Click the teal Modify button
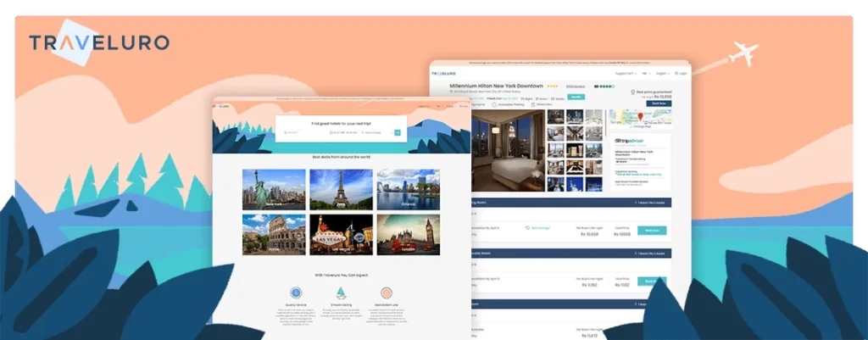Image resolution: width=868 pixels, height=340 pixels. click(x=576, y=97)
